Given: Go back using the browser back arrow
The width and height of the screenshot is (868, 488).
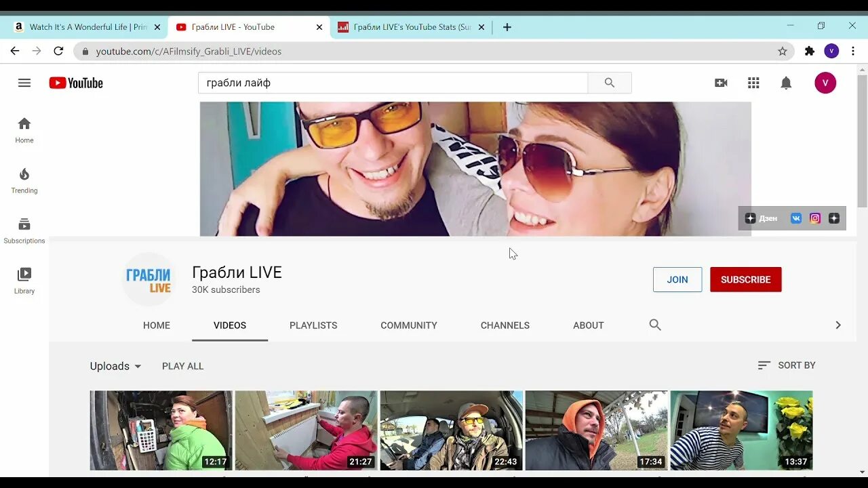Looking at the screenshot, I should [15, 51].
